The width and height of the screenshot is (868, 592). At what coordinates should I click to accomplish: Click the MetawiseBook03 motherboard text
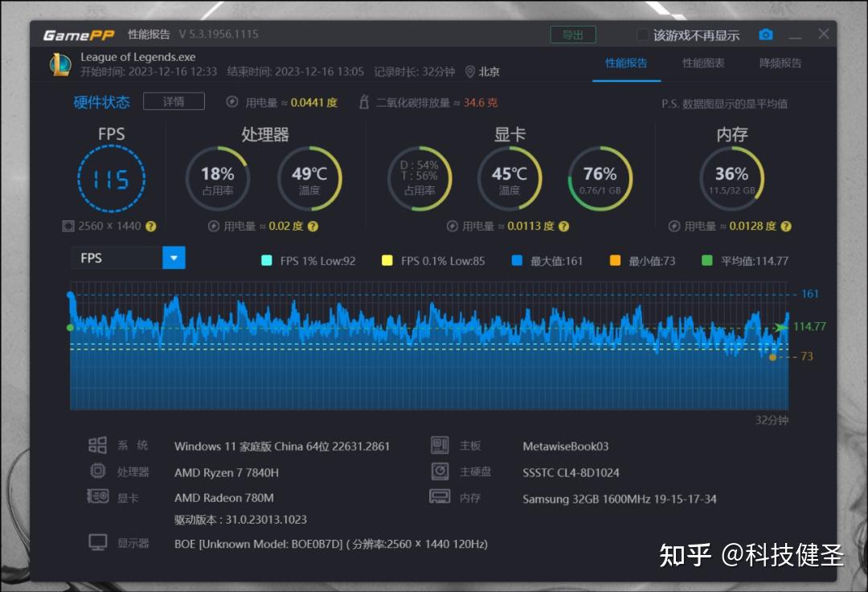coord(566,447)
